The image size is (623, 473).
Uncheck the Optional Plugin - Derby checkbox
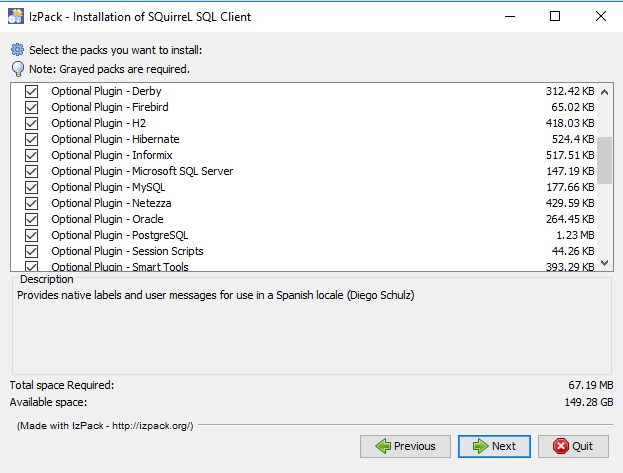pyautogui.click(x=31, y=91)
